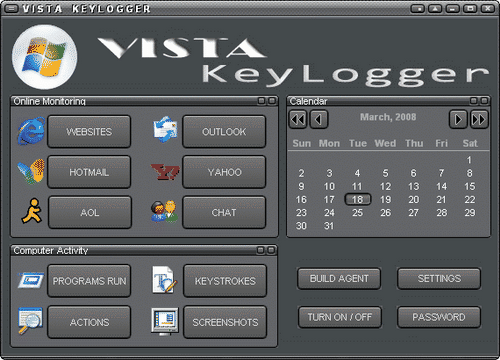
Task: Collapse the Online Monitoring panel
Action: tap(262, 100)
